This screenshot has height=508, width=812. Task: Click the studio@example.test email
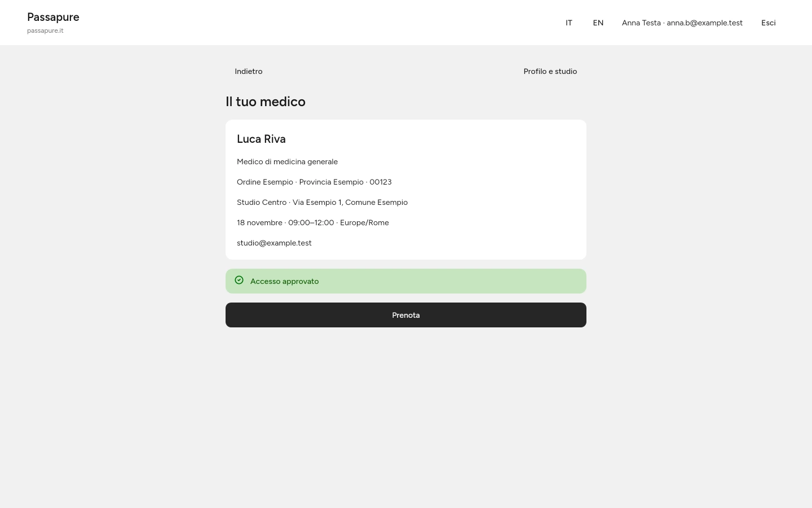coord(274,243)
